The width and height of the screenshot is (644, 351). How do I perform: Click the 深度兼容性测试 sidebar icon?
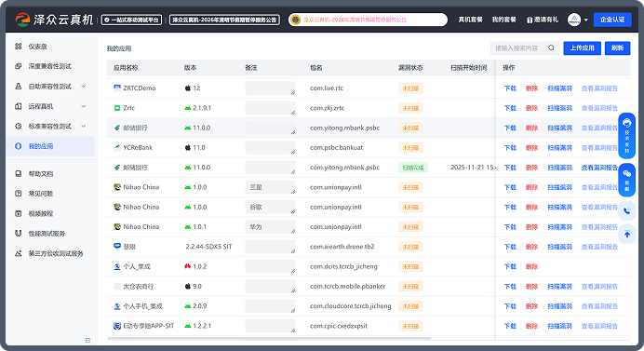[18, 66]
